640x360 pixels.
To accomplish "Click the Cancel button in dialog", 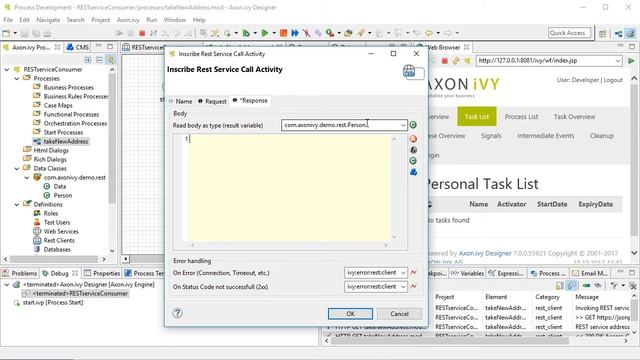I will click(x=399, y=313).
